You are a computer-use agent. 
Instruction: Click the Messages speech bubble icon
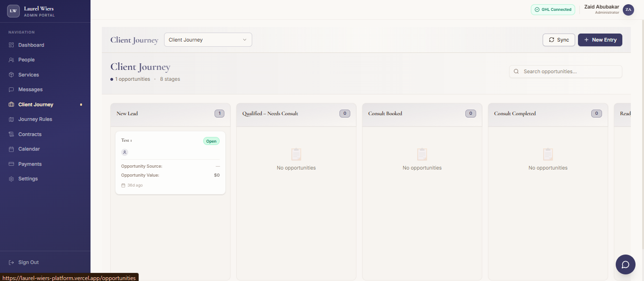(11, 90)
